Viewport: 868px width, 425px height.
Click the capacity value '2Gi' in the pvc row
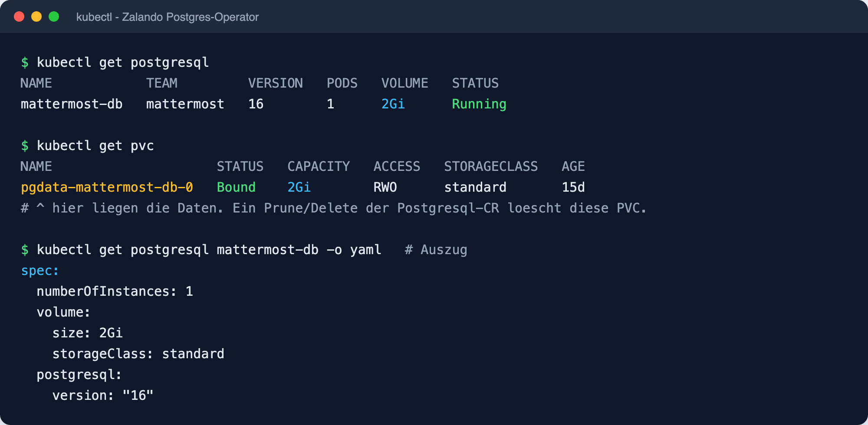point(299,187)
